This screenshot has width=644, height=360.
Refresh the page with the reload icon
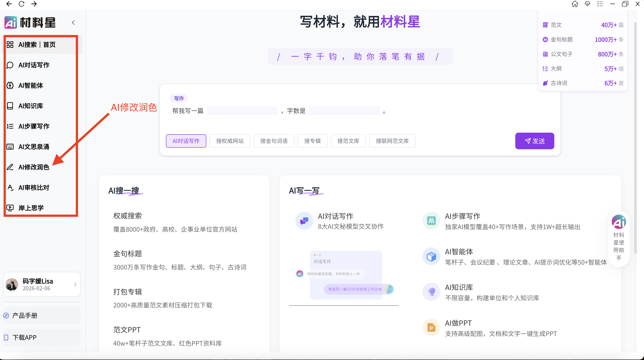pos(22,4)
